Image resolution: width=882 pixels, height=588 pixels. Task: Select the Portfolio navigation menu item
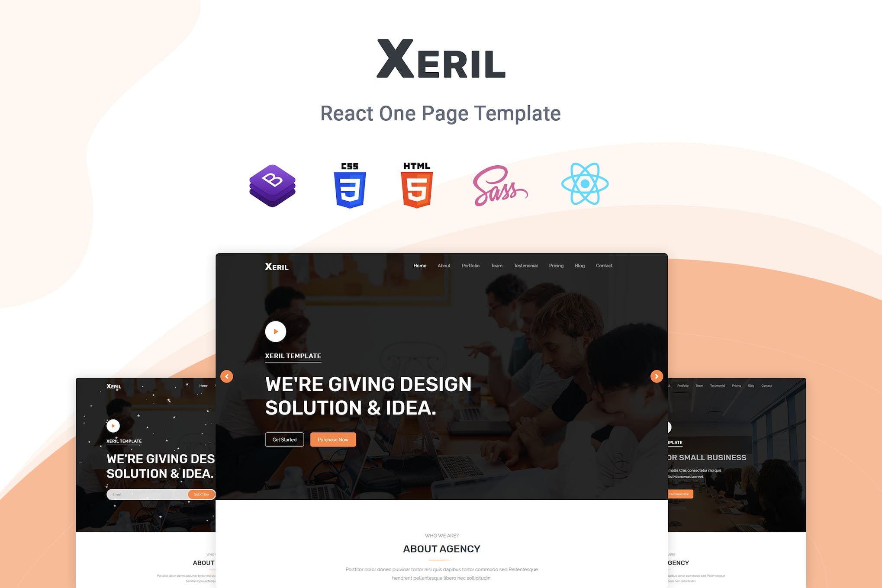[x=470, y=266]
